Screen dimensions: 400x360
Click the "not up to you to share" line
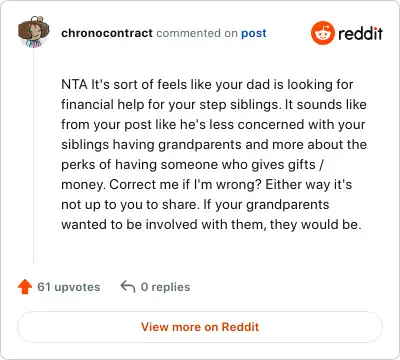click(195, 204)
